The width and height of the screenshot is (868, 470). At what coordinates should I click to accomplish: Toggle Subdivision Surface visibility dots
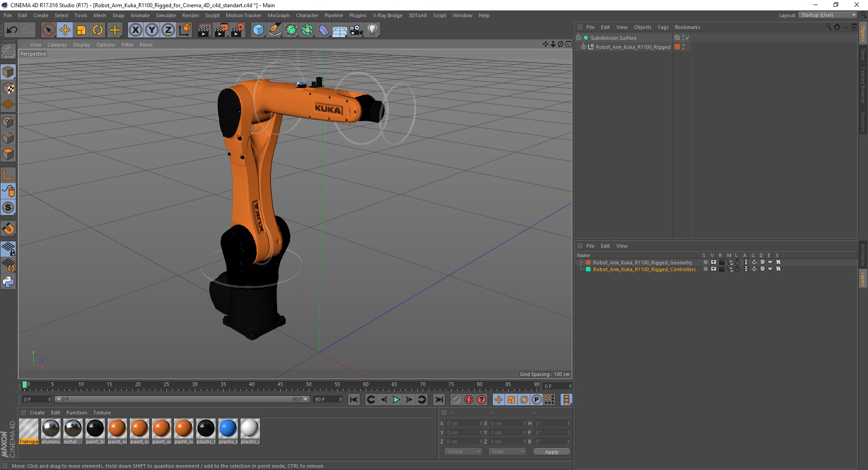point(683,38)
